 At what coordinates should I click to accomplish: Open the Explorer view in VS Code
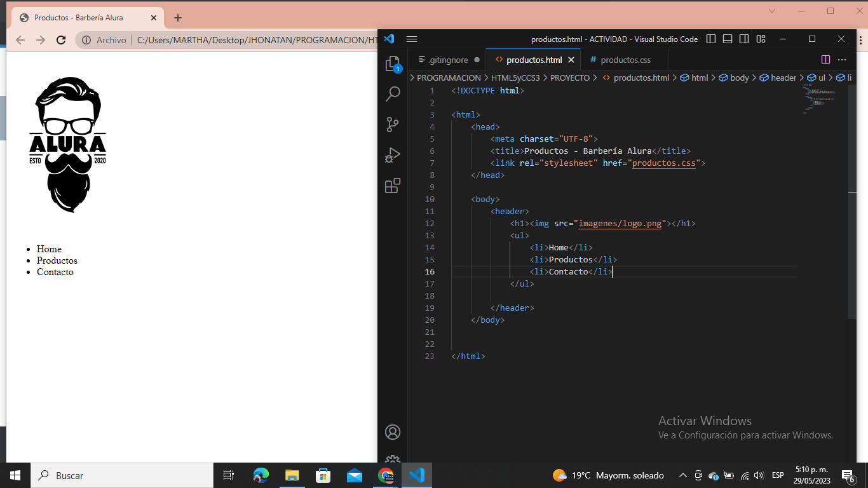[393, 64]
